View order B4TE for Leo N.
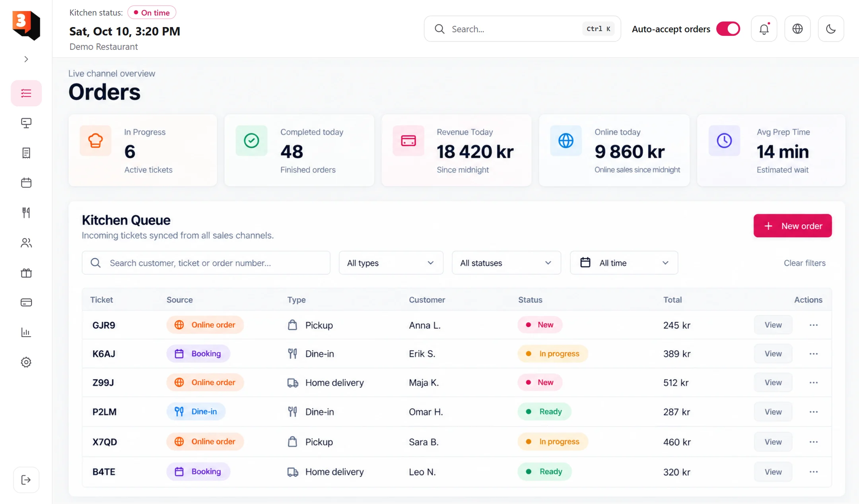The image size is (859, 504). 773,472
